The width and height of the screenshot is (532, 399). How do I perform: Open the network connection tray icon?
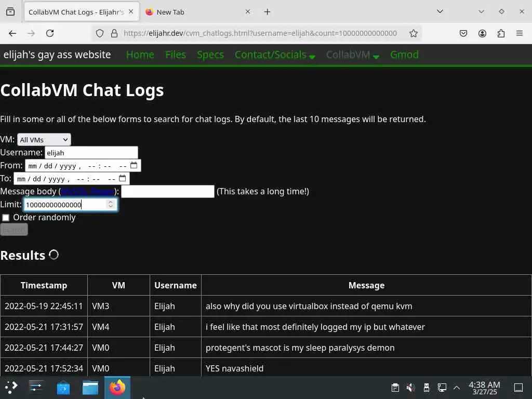(442, 388)
